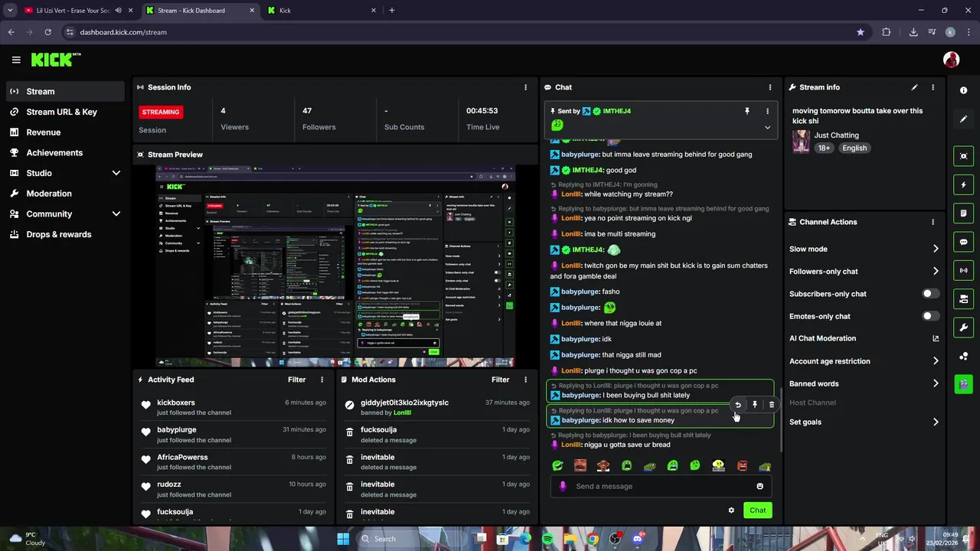Open the profile avatar menu
This screenshot has height=551, width=980.
[951, 60]
